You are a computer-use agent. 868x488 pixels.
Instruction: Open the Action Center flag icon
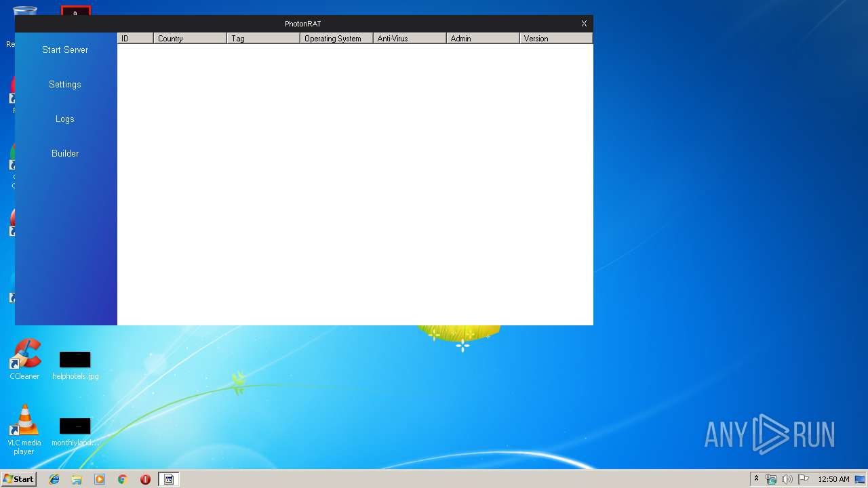[803, 479]
